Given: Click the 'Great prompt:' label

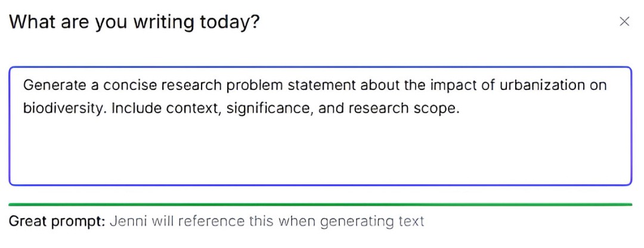Looking at the screenshot, I should 57,222.
